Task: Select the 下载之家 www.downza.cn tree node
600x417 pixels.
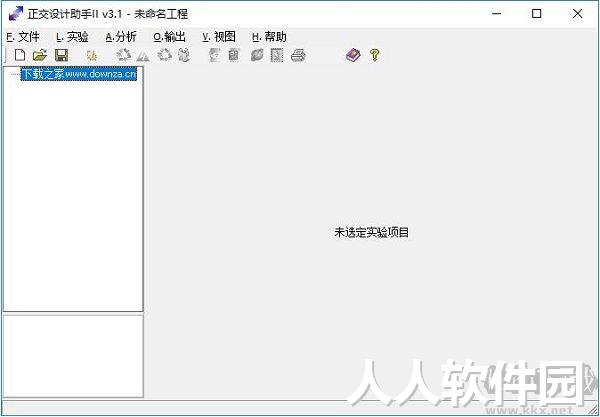Action: [79, 73]
